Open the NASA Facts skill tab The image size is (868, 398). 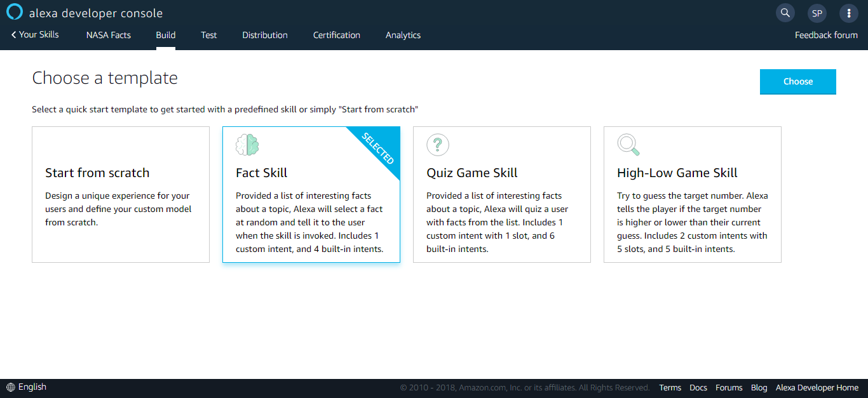(x=109, y=35)
